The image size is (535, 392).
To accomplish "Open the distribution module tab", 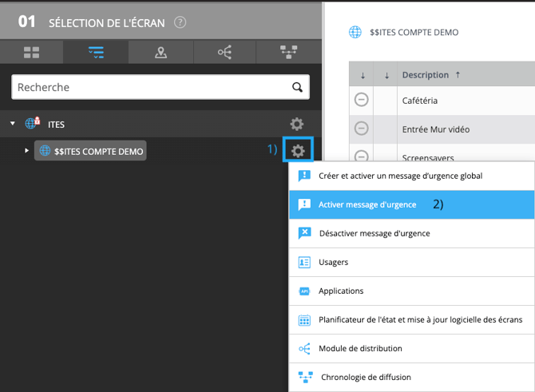I will pyautogui.click(x=224, y=53).
